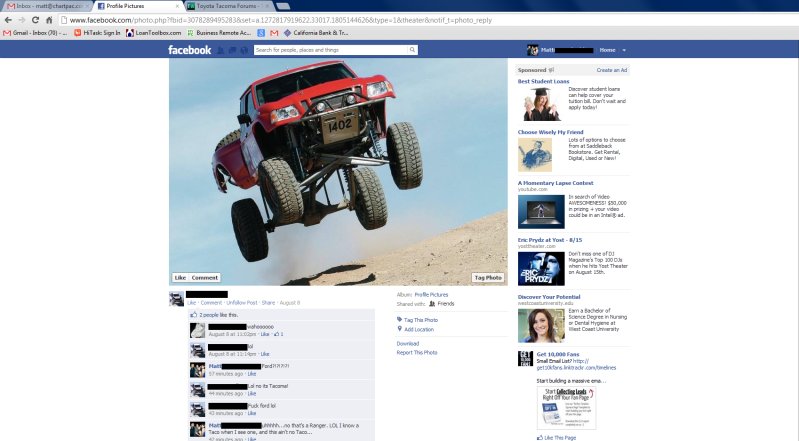Reload the current page
The width and height of the screenshot is (799, 441).
coord(35,20)
